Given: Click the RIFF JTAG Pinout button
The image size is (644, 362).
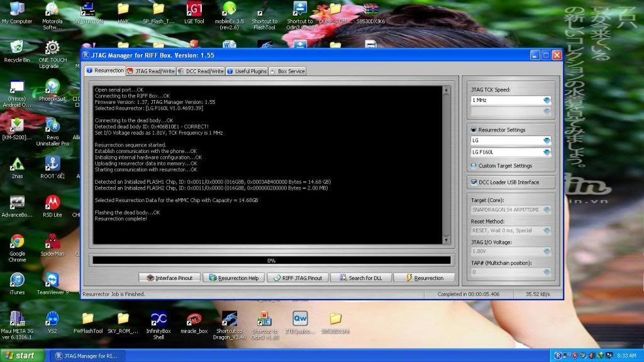Looking at the screenshot, I should [x=297, y=278].
